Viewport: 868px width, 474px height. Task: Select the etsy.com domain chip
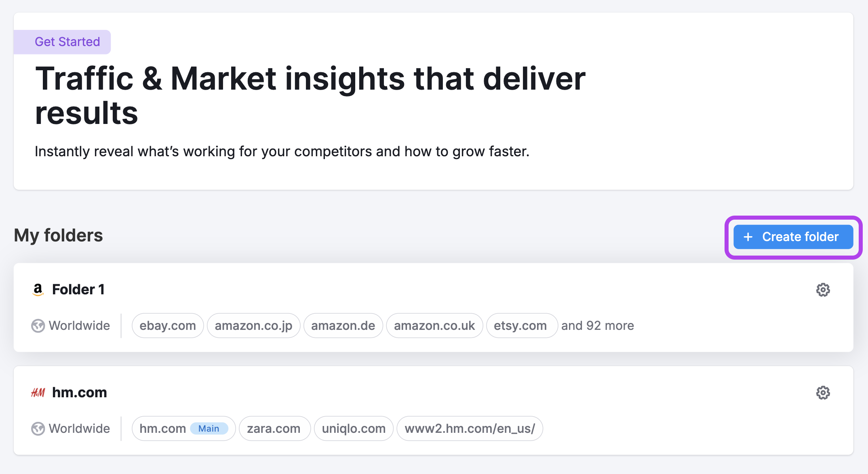click(x=521, y=325)
